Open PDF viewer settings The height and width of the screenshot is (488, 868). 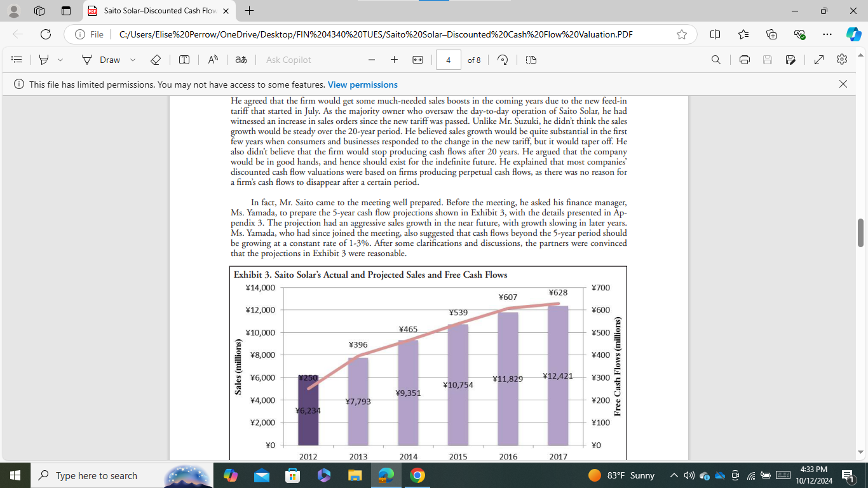[841, 59]
